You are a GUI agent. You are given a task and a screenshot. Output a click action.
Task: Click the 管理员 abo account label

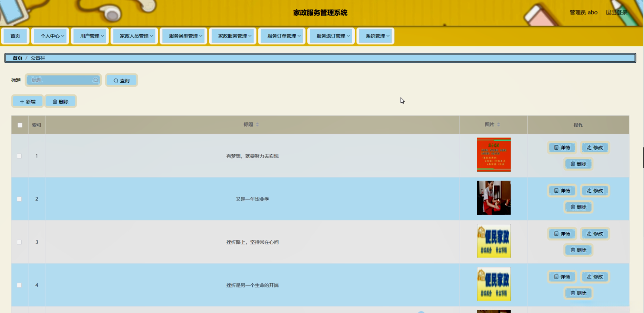coord(583,12)
